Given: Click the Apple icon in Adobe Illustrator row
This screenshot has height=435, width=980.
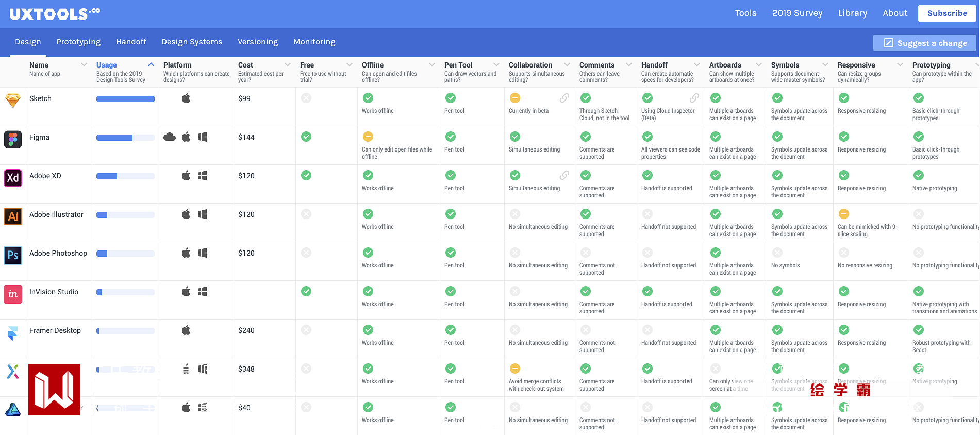Looking at the screenshot, I should pos(186,214).
